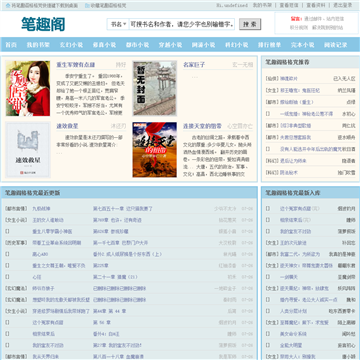The height and width of the screenshot is (360, 360).
Task: Click 退出登录 in the top bar
Action: tap(343, 5)
